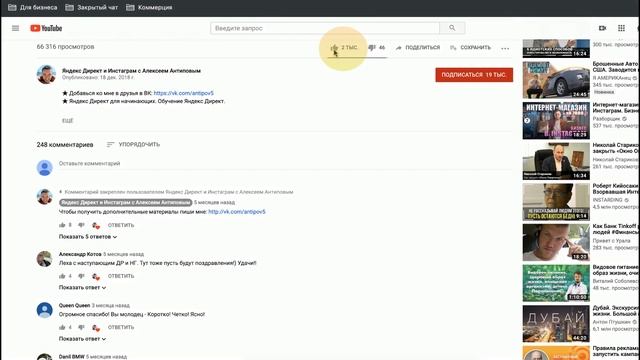
Task: Open the Видовое питание 1:10:50 video thumbnail
Action: tap(556, 283)
